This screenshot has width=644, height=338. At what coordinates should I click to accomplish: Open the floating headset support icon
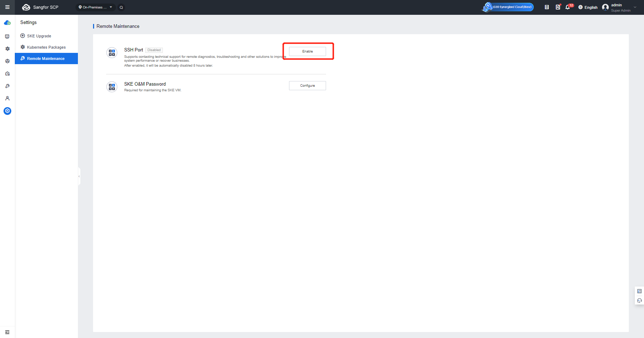pos(639,300)
